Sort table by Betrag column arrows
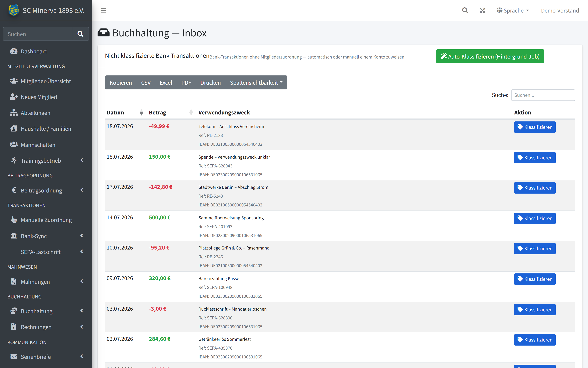This screenshot has width=588, height=368. (x=191, y=112)
